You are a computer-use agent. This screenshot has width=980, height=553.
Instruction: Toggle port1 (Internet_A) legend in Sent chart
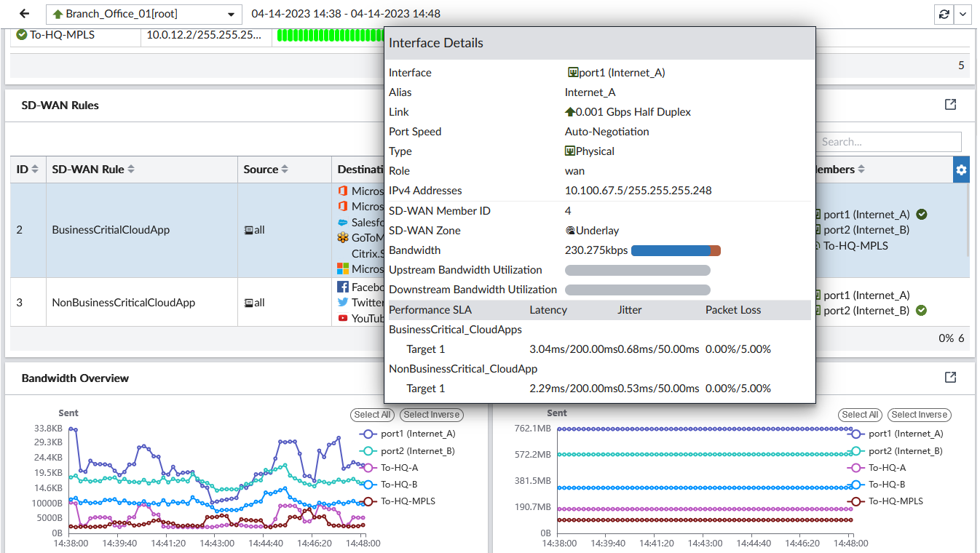[x=417, y=434]
